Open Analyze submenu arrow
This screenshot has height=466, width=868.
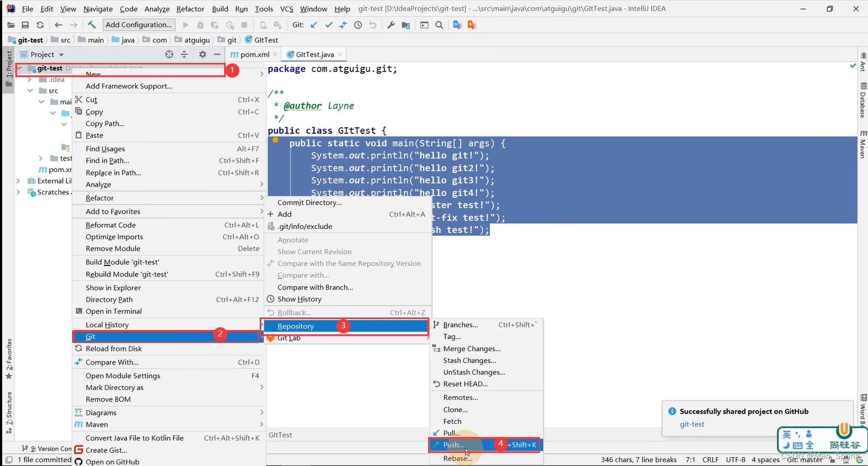[x=262, y=185]
